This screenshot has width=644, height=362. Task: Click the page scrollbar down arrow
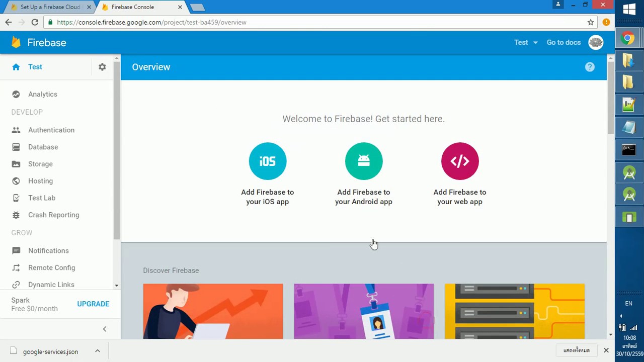610,334
